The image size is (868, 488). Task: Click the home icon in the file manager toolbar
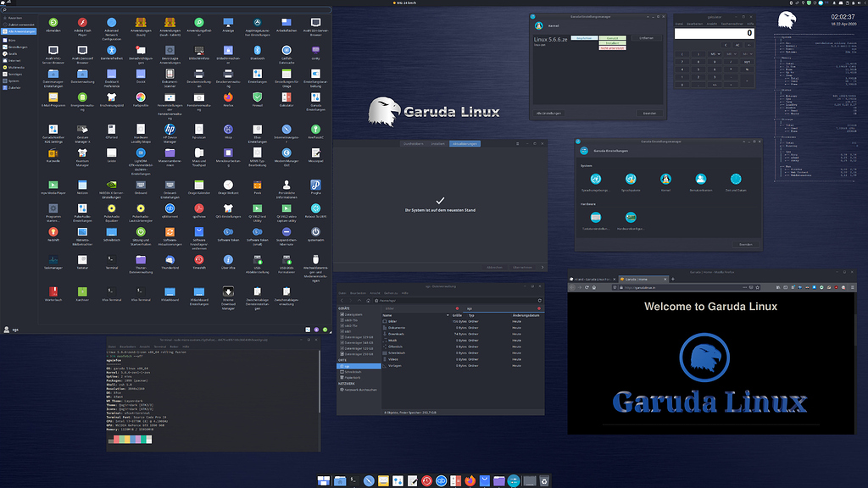368,301
